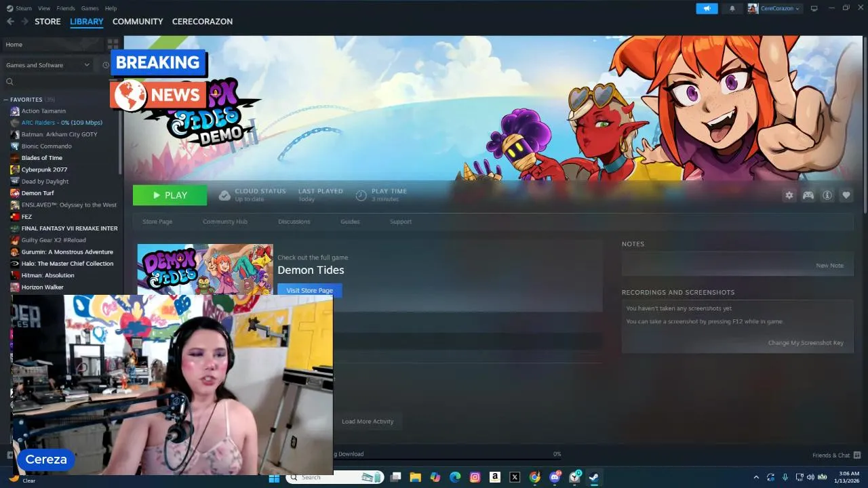
Task: Click the recent-sort clock icon in sidebar
Action: [x=106, y=65]
